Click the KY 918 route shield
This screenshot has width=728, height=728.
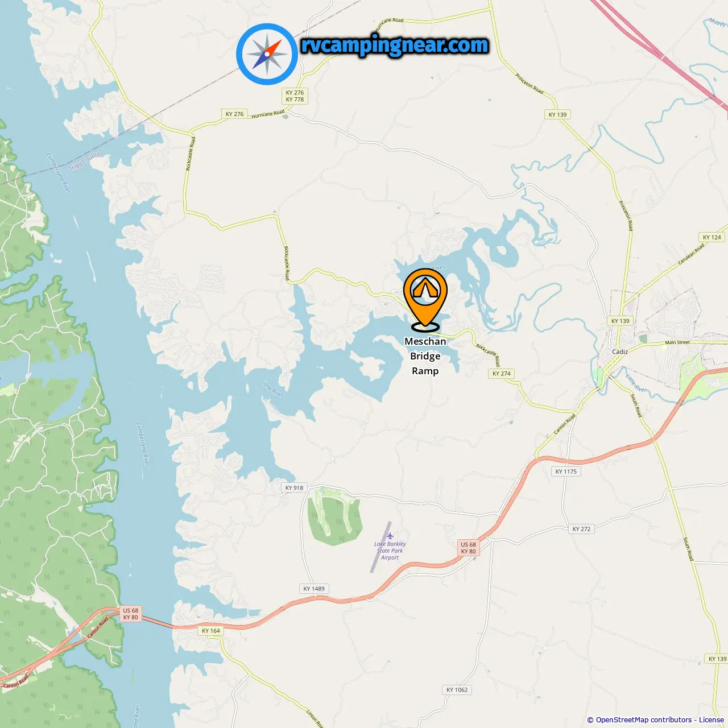pos(295,487)
